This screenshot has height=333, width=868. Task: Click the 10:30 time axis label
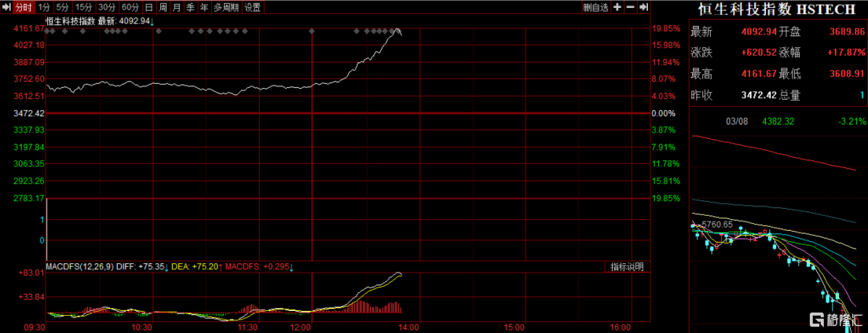click(x=143, y=328)
